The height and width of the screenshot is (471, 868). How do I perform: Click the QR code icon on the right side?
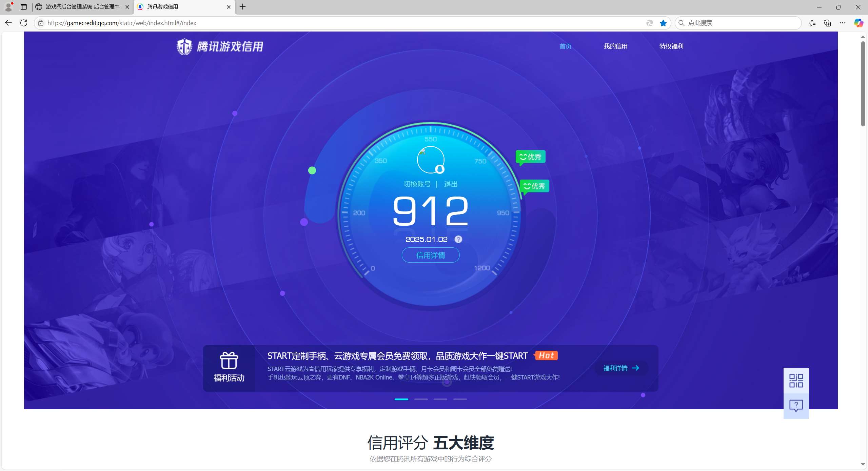(x=796, y=381)
